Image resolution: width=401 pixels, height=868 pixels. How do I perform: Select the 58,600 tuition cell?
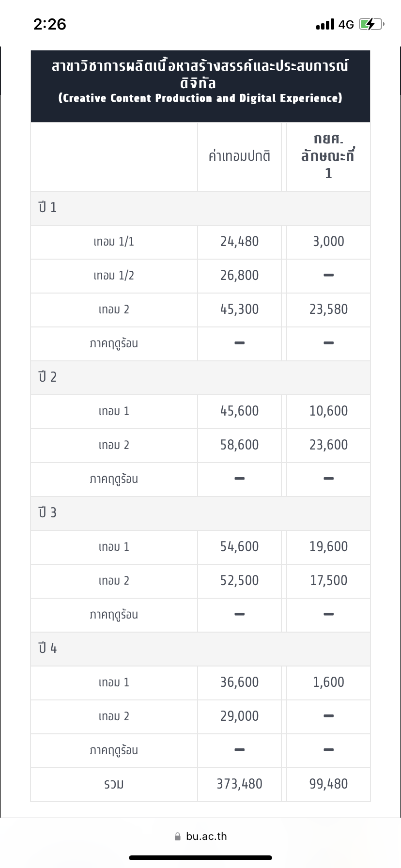pos(239,445)
